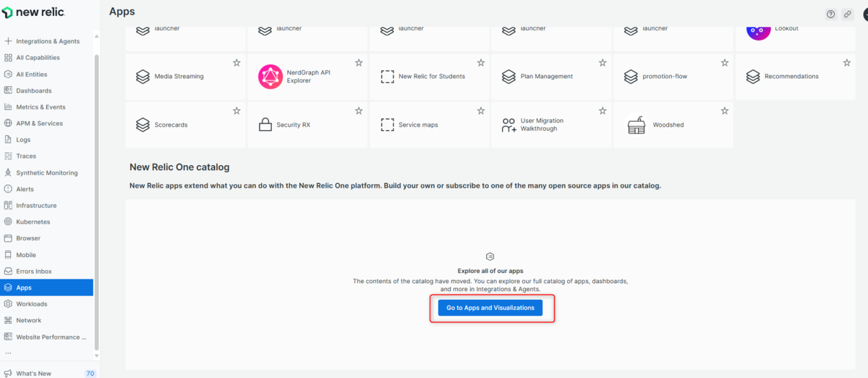Favorite Plan Management with star
This screenshot has height=378, width=868.
(603, 63)
